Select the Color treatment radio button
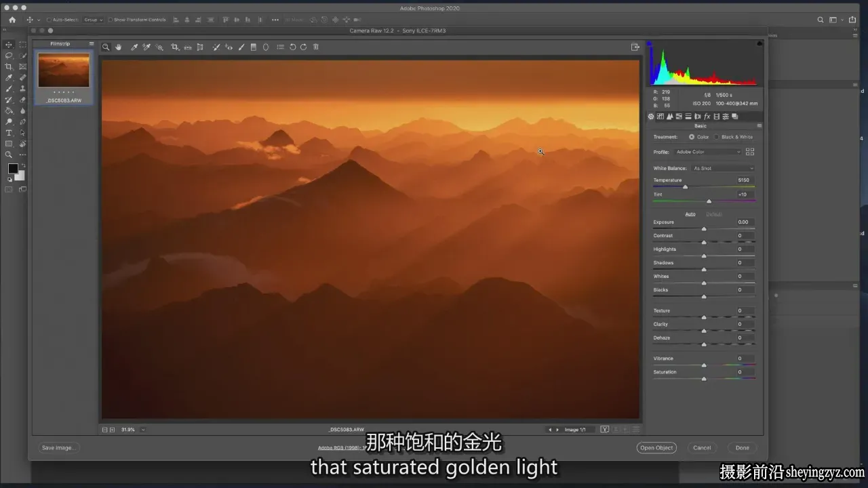This screenshot has height=488, width=868. [x=692, y=137]
